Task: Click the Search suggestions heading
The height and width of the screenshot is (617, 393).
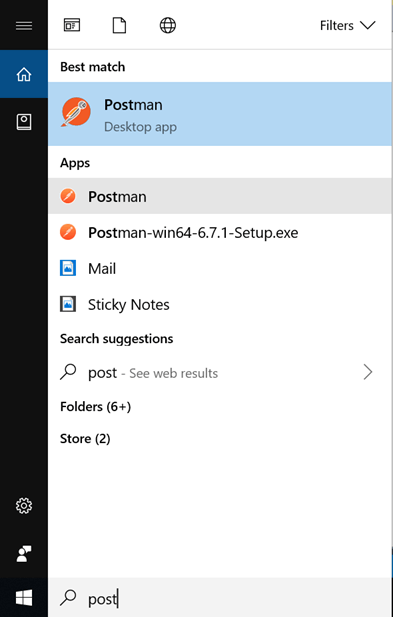Action: click(116, 338)
